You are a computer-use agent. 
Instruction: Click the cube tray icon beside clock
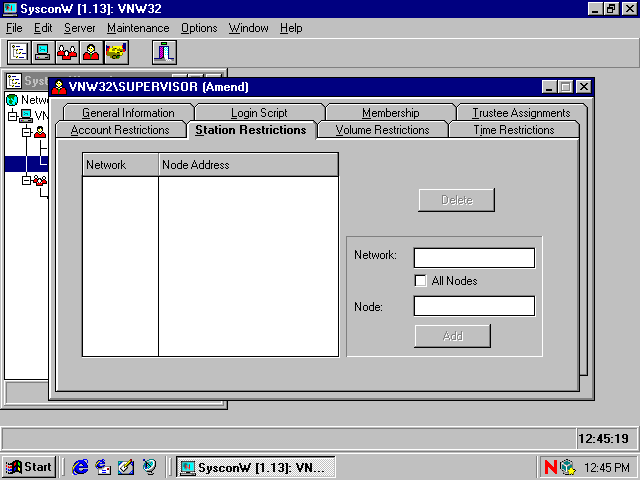(x=567, y=467)
